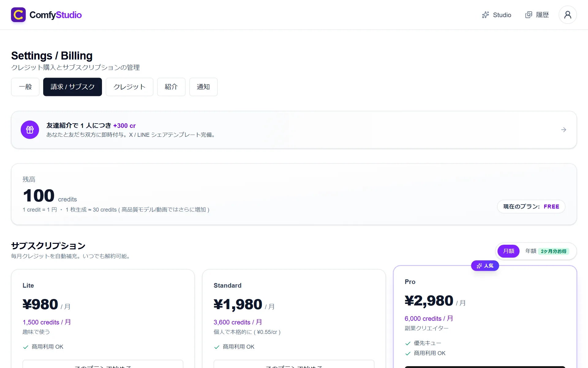Open the 通知 tab
This screenshot has height=368, width=588.
(203, 87)
